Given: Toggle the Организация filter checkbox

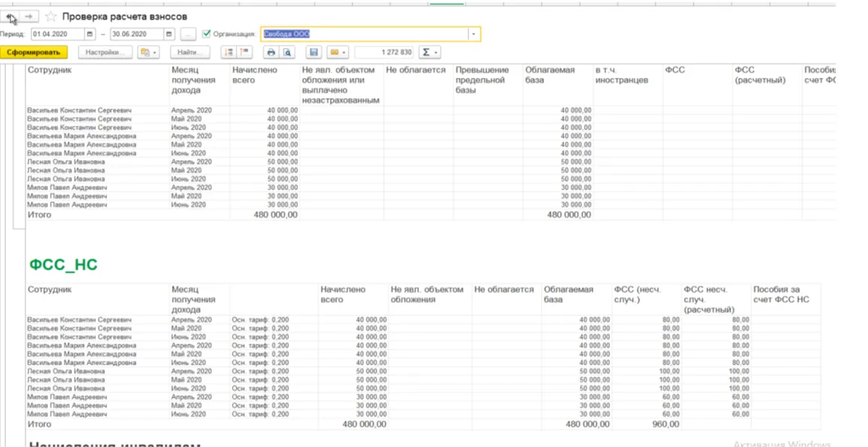Looking at the screenshot, I should click(x=207, y=34).
